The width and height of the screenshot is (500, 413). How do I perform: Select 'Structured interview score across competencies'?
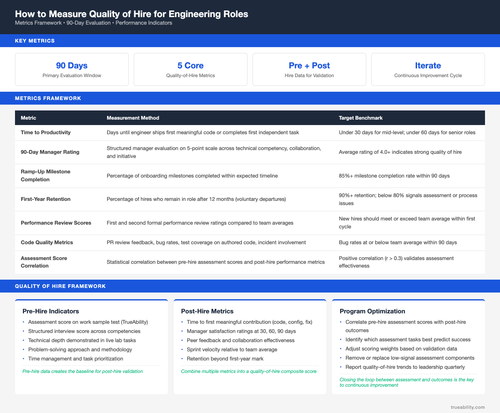coord(84,331)
